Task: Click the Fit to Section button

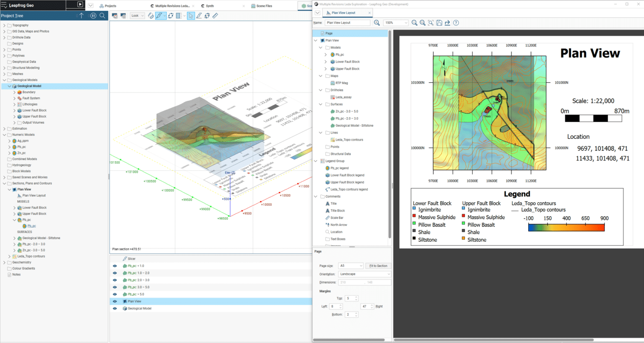Action: (x=378, y=266)
